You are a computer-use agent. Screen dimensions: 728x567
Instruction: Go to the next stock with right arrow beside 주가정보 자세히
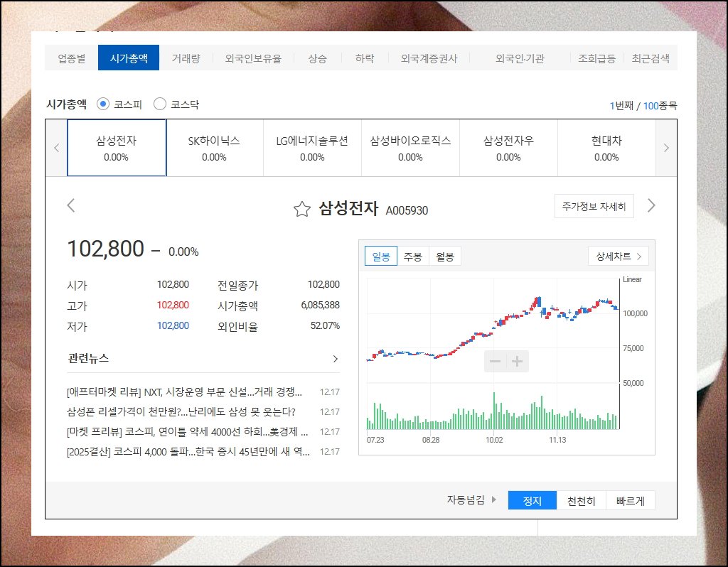click(x=651, y=205)
